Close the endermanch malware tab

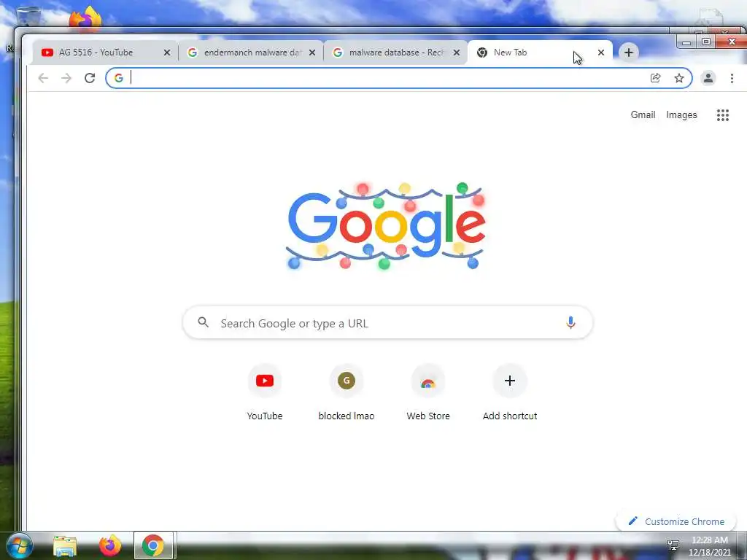pos(312,52)
